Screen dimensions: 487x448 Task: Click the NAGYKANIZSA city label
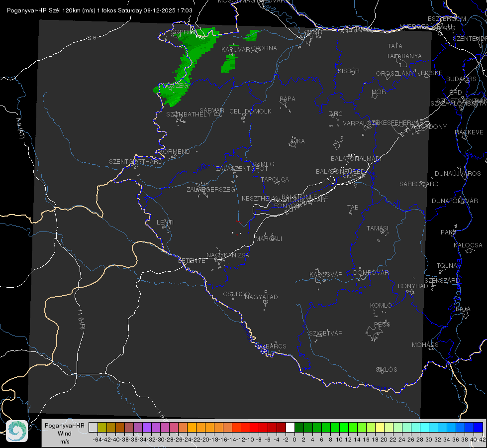(x=227, y=255)
